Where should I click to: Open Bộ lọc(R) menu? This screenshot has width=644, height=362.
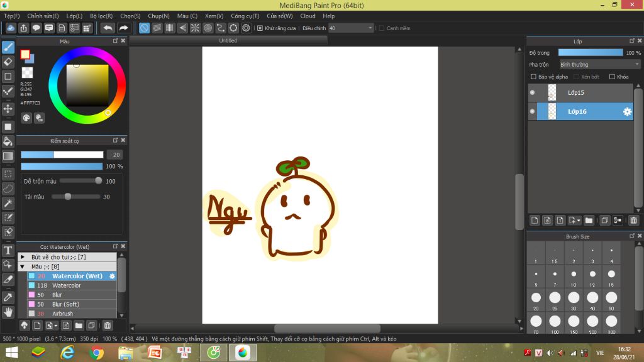click(x=101, y=16)
